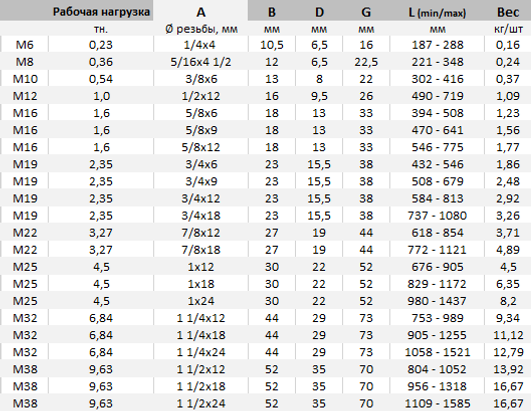
Task: Select length range '187 - 288'
Action: pos(437,45)
